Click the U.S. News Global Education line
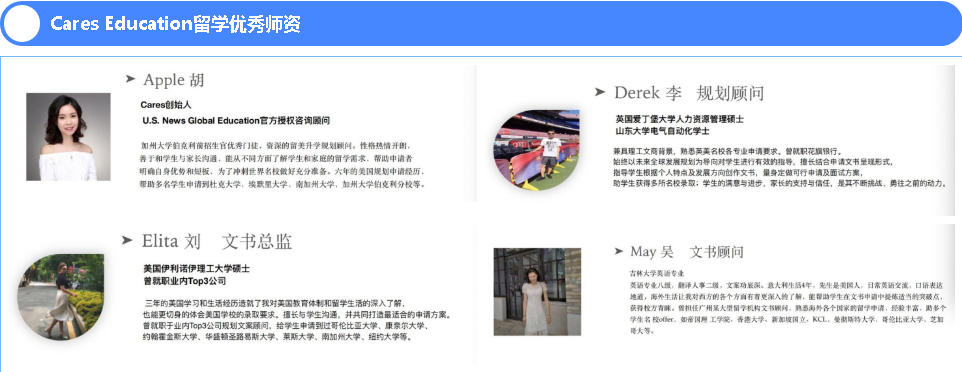 pyautogui.click(x=236, y=120)
